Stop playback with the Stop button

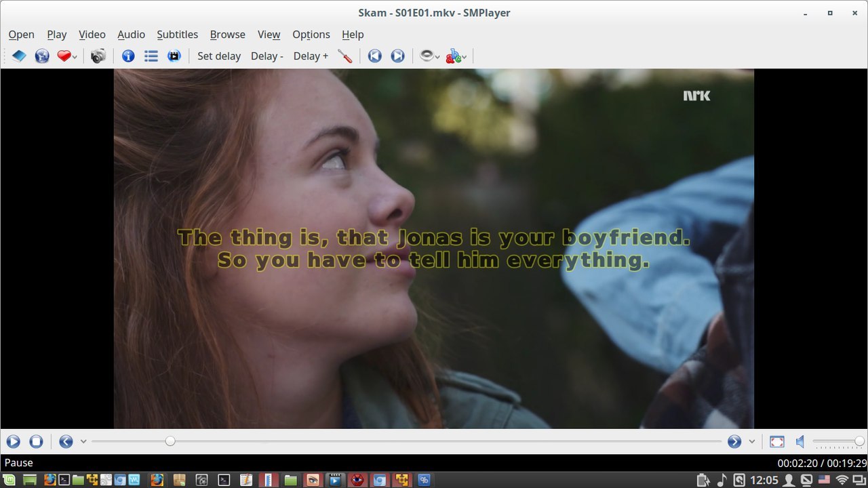click(x=37, y=442)
